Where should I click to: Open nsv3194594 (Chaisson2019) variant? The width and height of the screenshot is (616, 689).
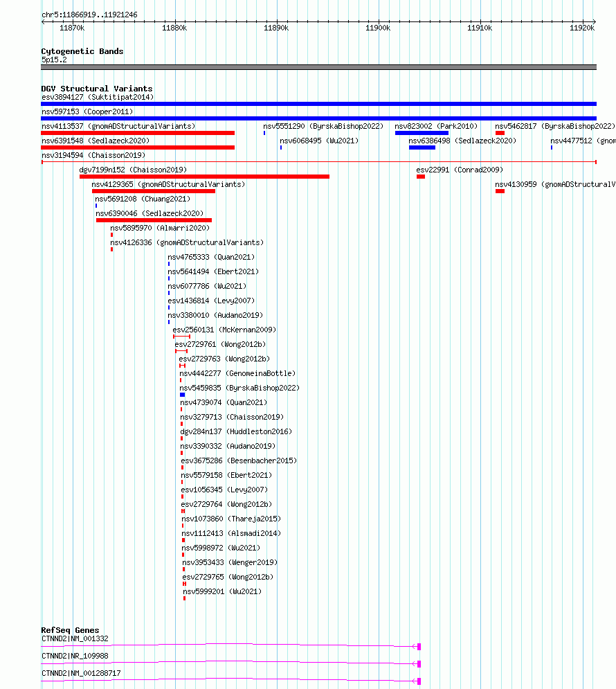(93, 155)
